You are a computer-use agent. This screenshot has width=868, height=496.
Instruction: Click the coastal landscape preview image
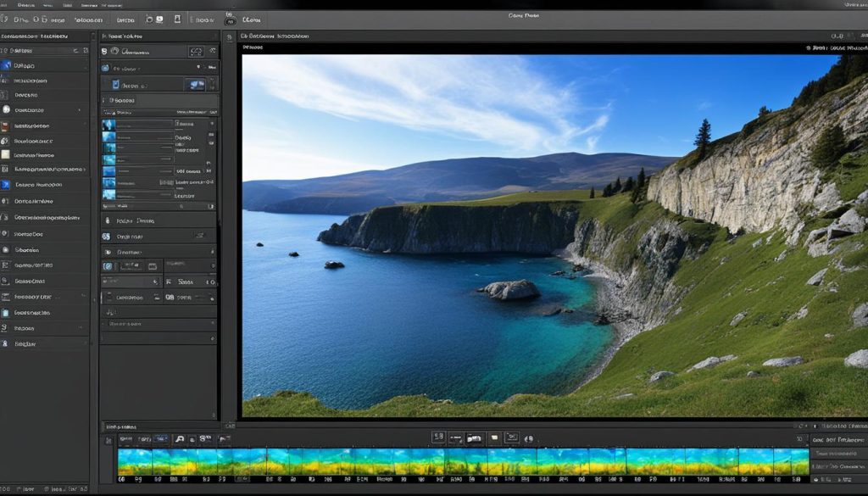pyautogui.click(x=554, y=235)
